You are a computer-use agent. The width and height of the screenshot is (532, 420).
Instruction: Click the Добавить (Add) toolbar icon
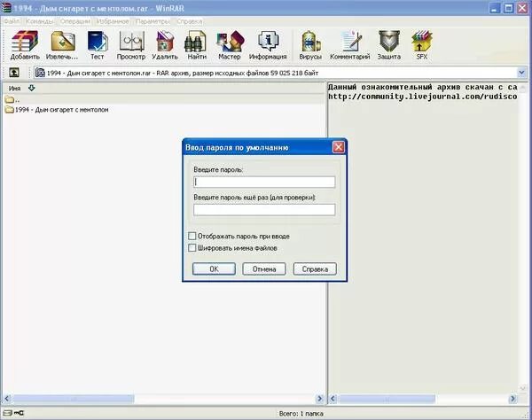tap(25, 45)
